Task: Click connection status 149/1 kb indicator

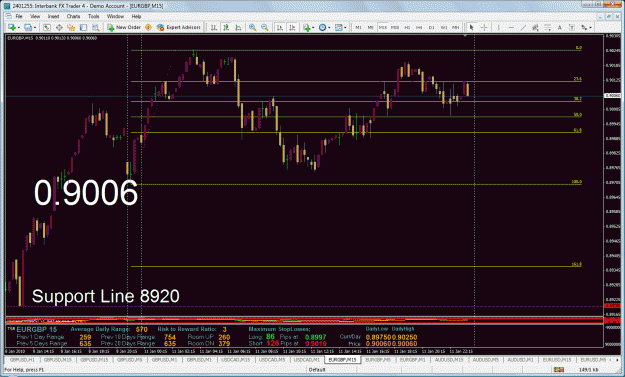Action: pos(588,370)
